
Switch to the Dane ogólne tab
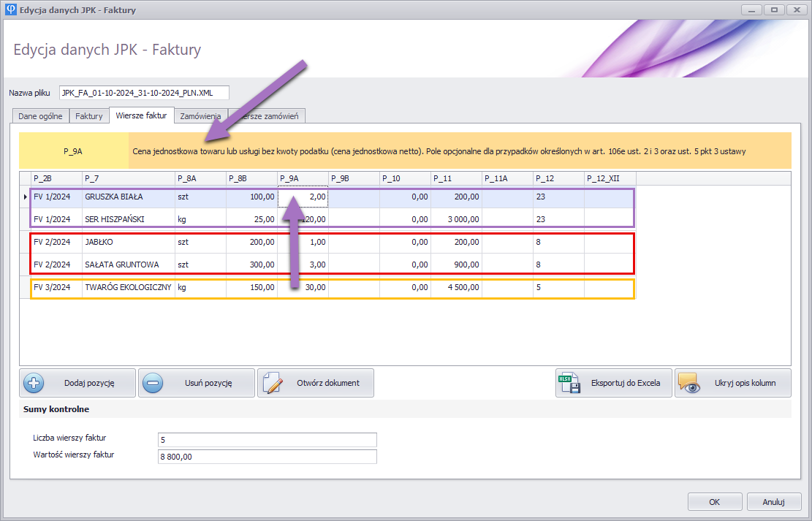[40, 116]
